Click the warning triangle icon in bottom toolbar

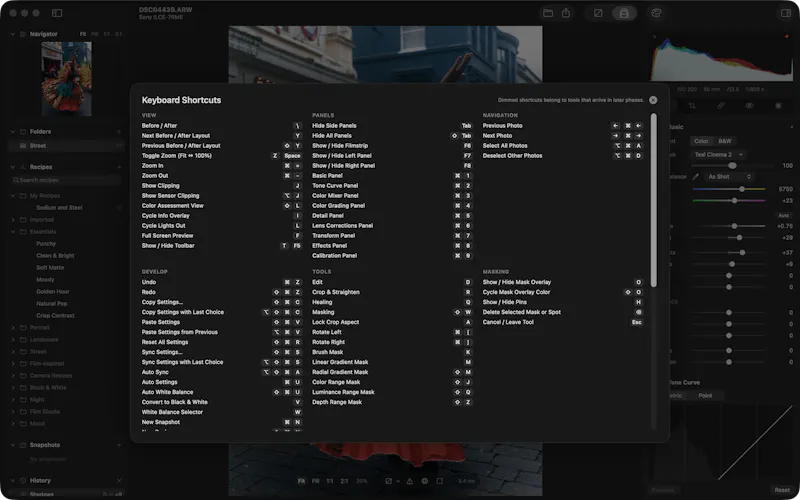click(x=409, y=481)
